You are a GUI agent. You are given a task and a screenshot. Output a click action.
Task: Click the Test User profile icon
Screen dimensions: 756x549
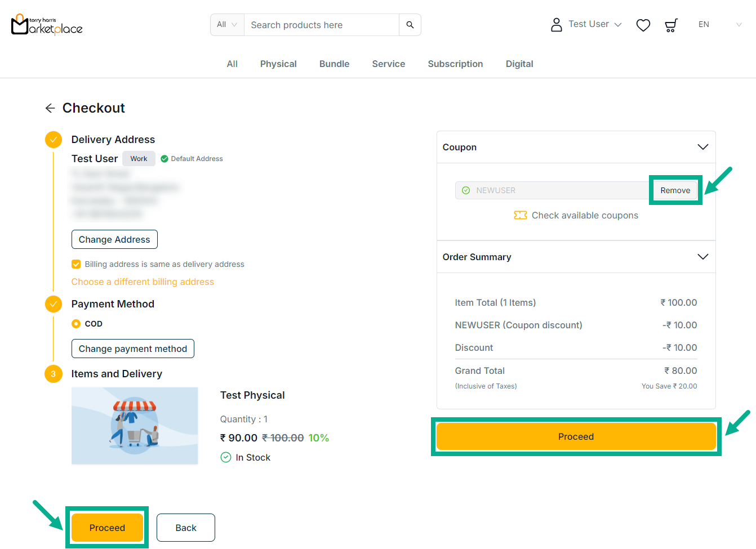pos(556,25)
